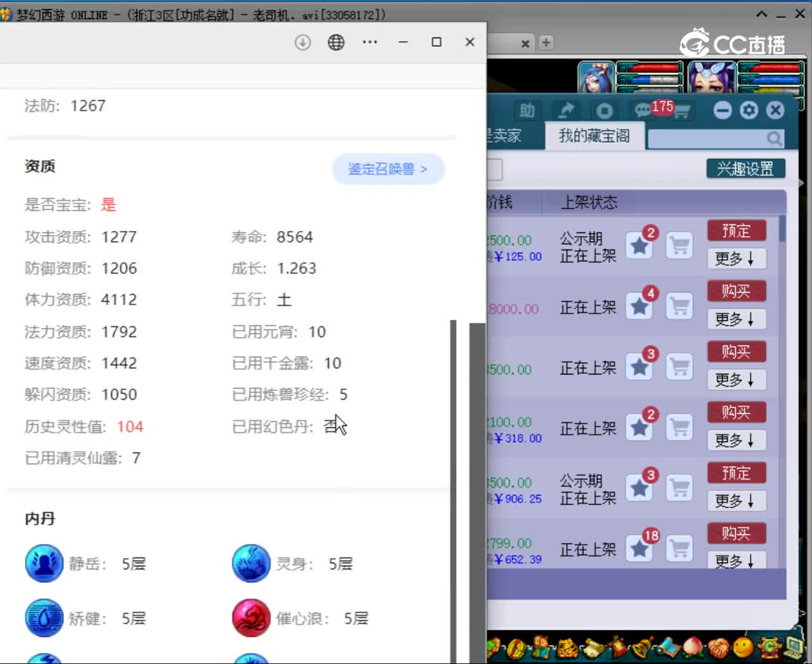Screen dimensions: 812x664
Task: Click the 静岳 inner pill icon
Action: point(44,563)
